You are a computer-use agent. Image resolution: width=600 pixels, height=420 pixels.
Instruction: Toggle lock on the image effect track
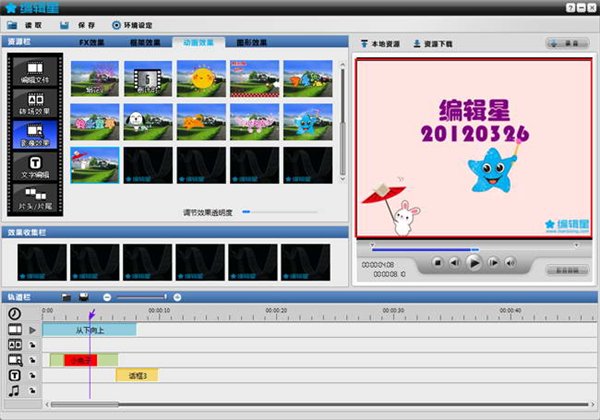coord(33,360)
